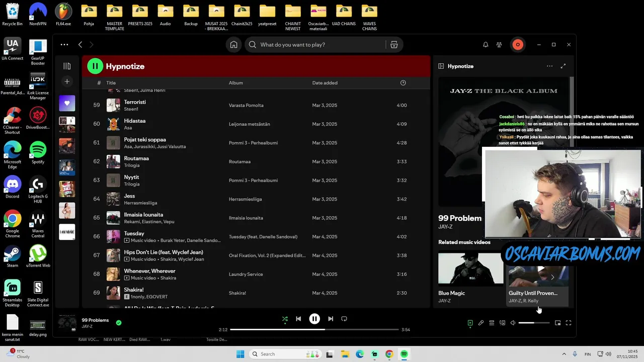
Task: Open Laundry Service album link
Action: pos(246,274)
